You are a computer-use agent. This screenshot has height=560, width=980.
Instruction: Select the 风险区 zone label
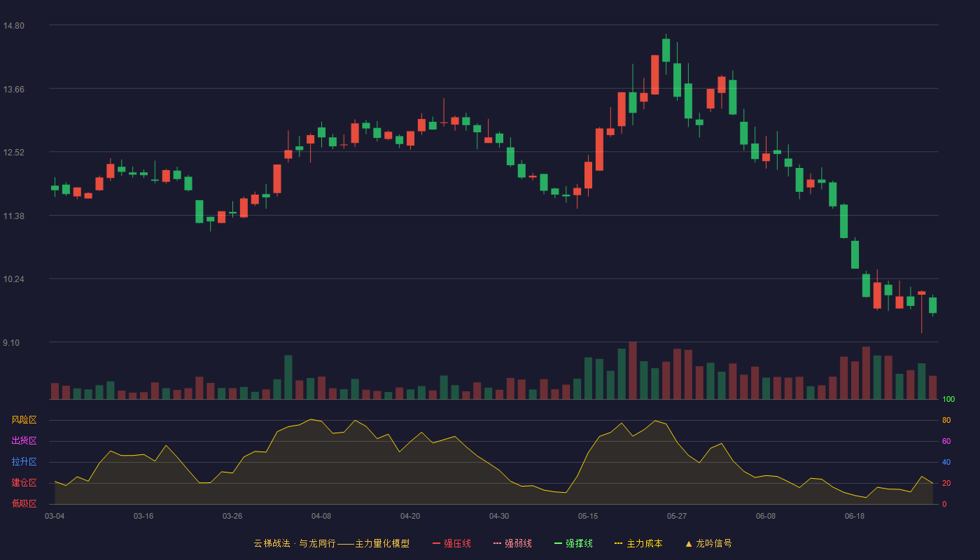[24, 420]
